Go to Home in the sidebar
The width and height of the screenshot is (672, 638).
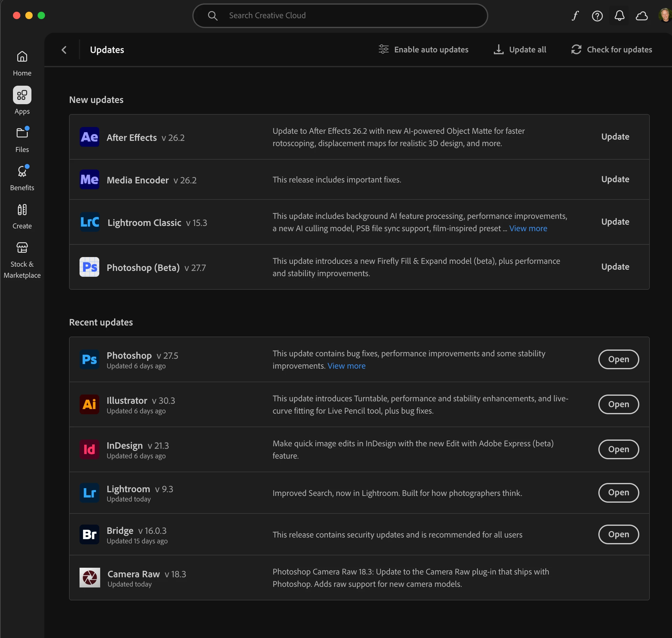pos(22,63)
